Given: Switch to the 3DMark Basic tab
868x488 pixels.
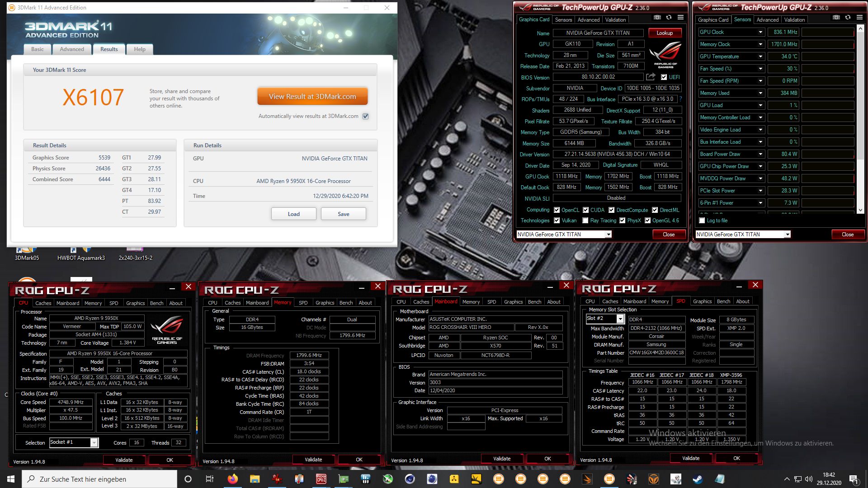Looking at the screenshot, I should [x=38, y=49].
